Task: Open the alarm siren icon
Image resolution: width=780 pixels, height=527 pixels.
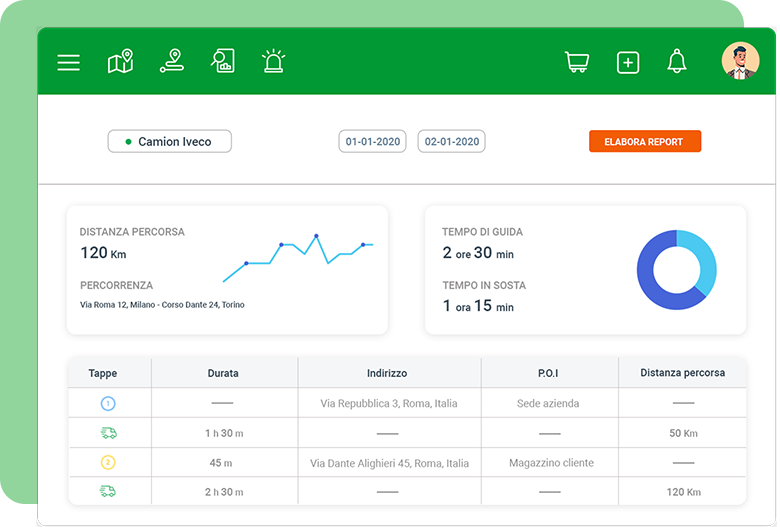Action: point(273,62)
